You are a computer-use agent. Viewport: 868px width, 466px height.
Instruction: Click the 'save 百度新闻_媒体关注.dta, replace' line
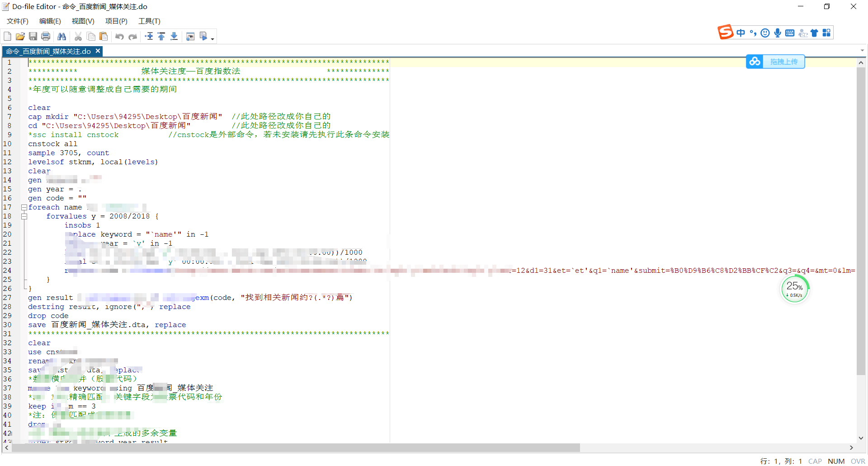pos(107,325)
